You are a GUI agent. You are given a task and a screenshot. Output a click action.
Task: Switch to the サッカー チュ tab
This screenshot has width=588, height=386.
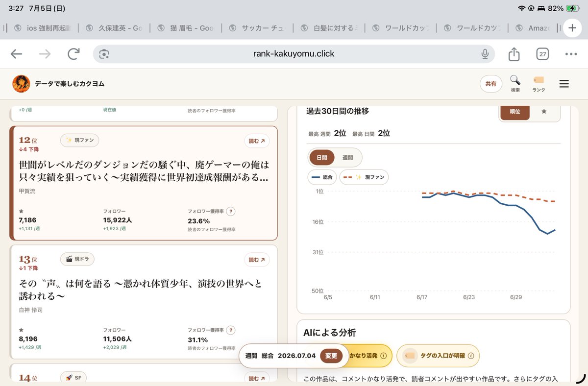point(258,28)
